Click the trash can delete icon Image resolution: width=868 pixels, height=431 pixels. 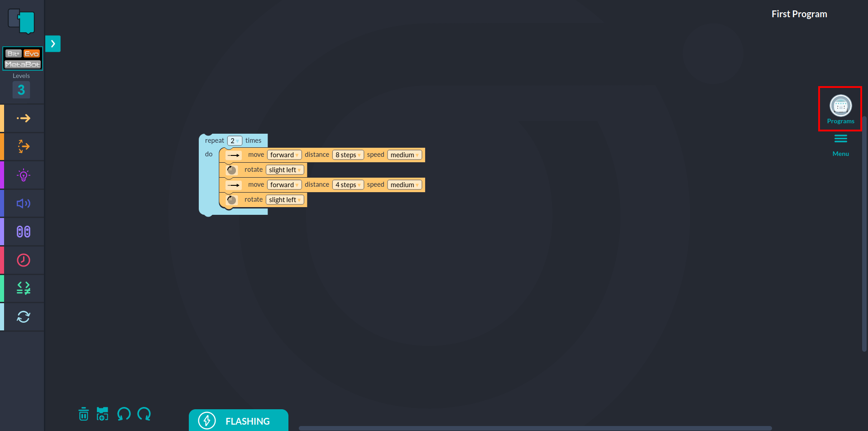(84, 414)
